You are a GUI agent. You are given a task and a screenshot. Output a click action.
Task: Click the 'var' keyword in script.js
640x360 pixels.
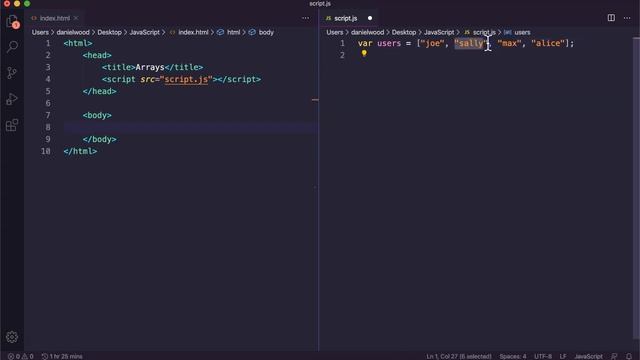point(365,43)
